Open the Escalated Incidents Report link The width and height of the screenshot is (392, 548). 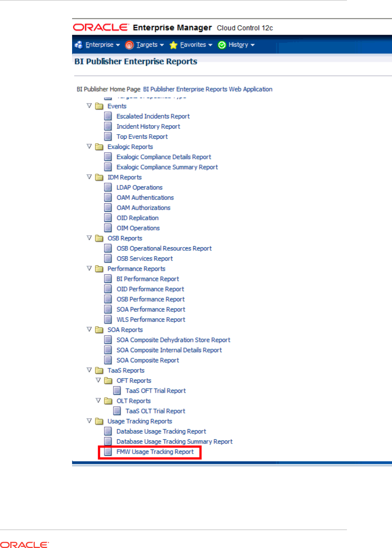[x=153, y=116]
